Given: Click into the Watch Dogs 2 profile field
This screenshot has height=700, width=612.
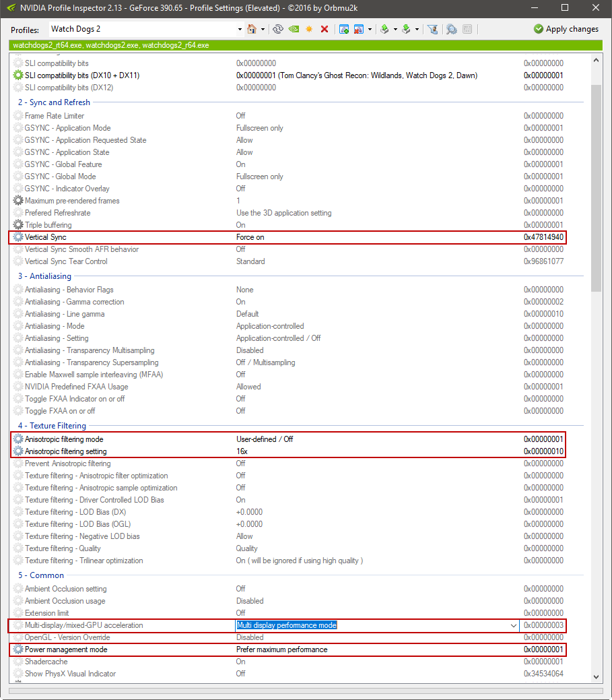Looking at the screenshot, I should click(143, 29).
